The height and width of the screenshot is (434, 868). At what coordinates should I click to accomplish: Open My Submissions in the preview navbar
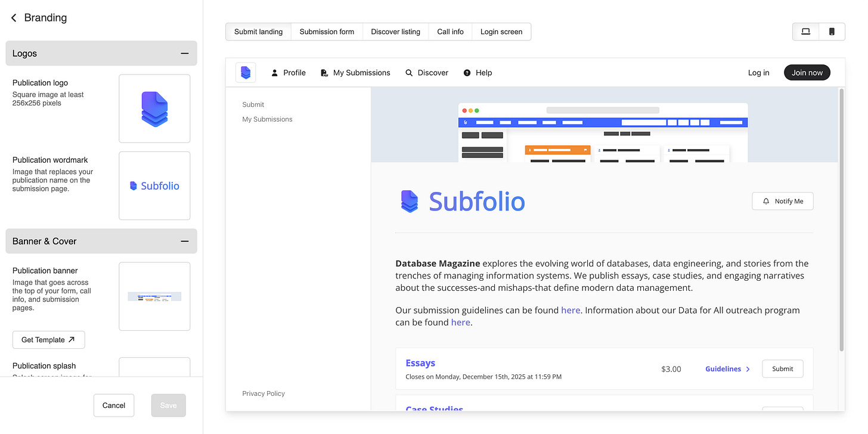tap(355, 73)
